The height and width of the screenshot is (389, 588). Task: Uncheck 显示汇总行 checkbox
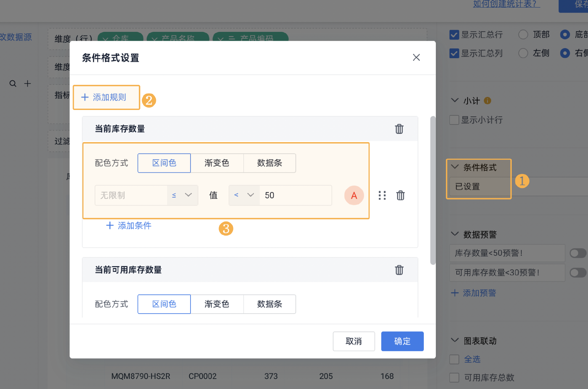(x=454, y=35)
